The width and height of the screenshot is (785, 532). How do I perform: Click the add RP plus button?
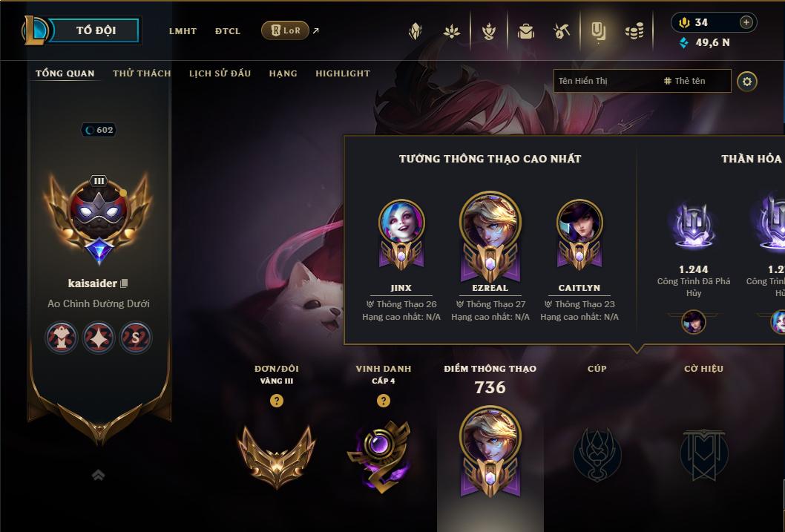click(x=746, y=22)
